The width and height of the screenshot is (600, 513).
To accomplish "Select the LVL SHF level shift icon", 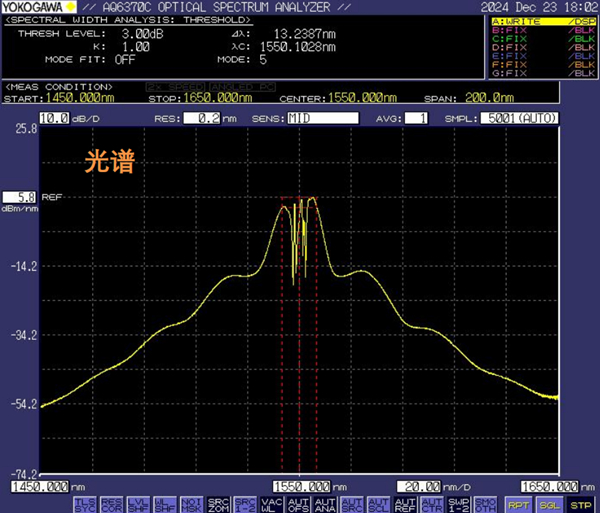I will 139,503.
